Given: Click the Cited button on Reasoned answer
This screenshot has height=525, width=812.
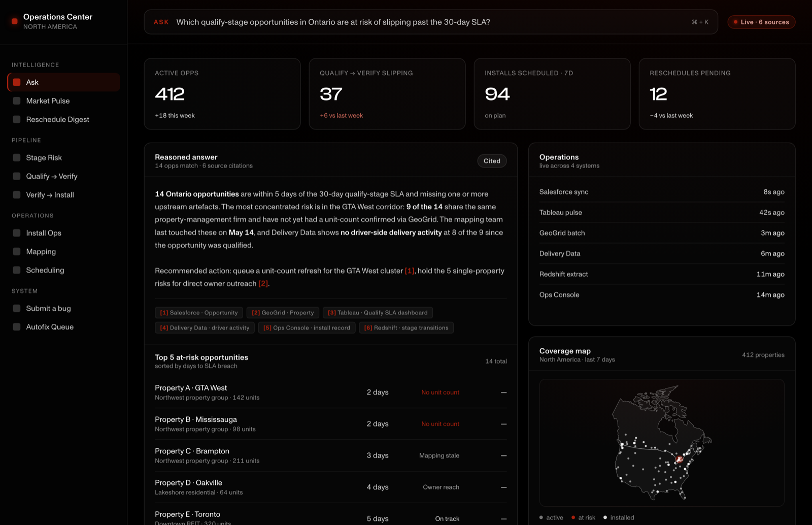Looking at the screenshot, I should (x=492, y=161).
